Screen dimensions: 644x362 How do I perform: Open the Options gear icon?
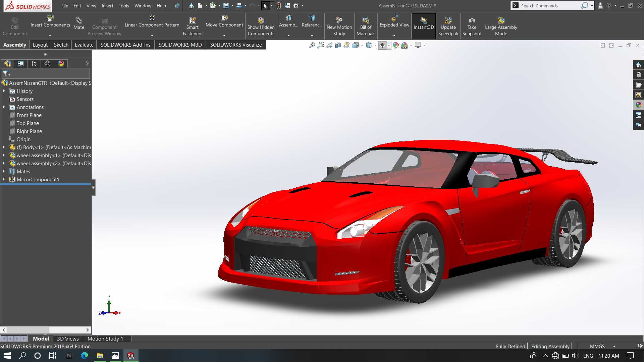[296, 6]
